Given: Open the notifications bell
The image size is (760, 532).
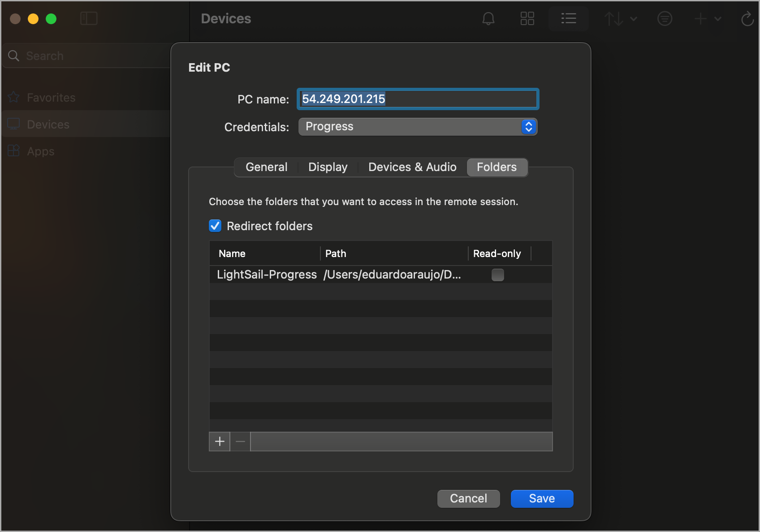Looking at the screenshot, I should (x=488, y=18).
